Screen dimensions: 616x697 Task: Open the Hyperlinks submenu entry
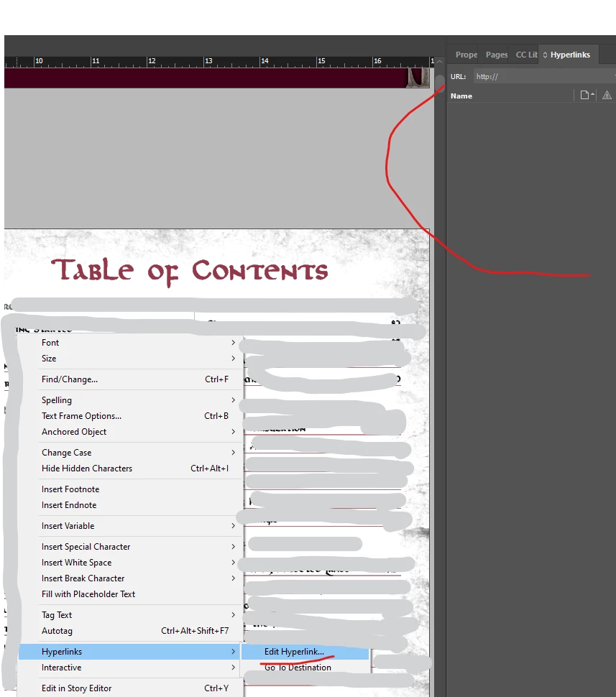tap(130, 652)
